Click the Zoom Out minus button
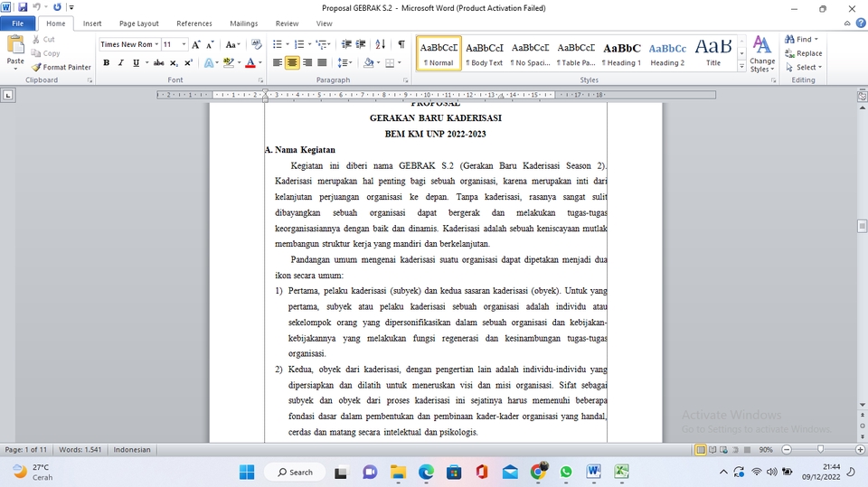 (x=787, y=450)
